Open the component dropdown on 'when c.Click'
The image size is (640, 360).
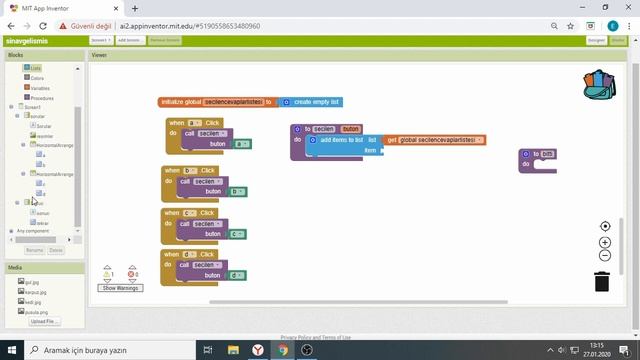tap(190, 213)
